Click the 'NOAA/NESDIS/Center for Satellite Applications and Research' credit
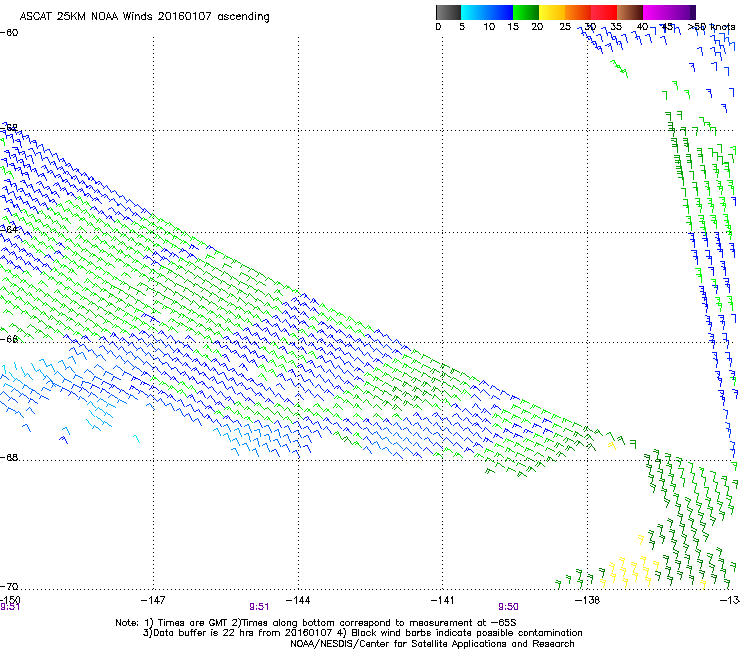 pos(432,644)
